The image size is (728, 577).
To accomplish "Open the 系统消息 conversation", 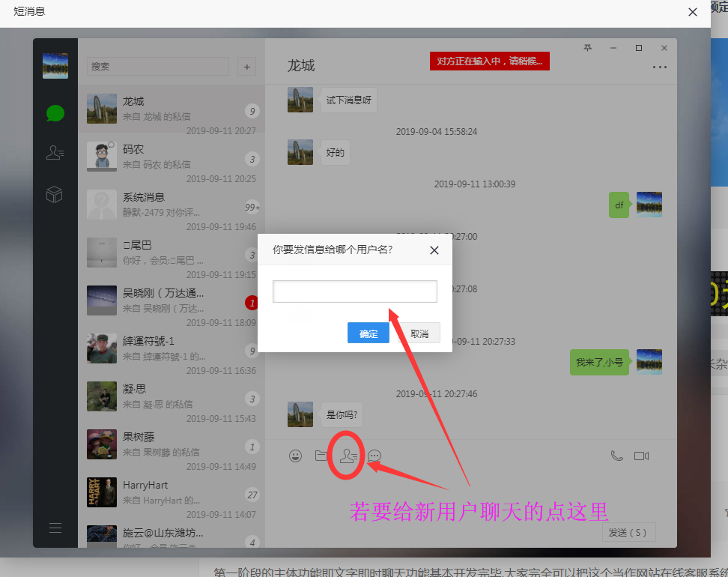I will tap(171, 205).
